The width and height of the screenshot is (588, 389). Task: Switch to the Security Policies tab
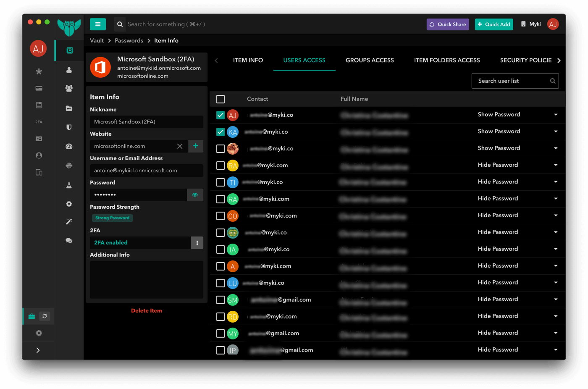tap(526, 60)
